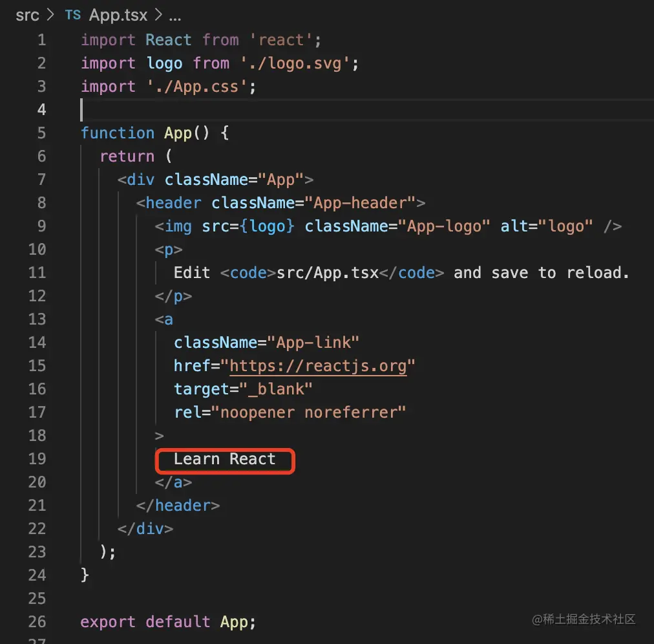Click "noopener noreferrer" rel value
This screenshot has height=644, width=654.
[308, 413]
